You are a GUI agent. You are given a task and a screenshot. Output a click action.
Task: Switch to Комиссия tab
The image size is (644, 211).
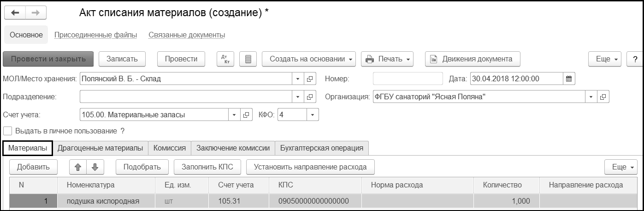click(x=170, y=148)
